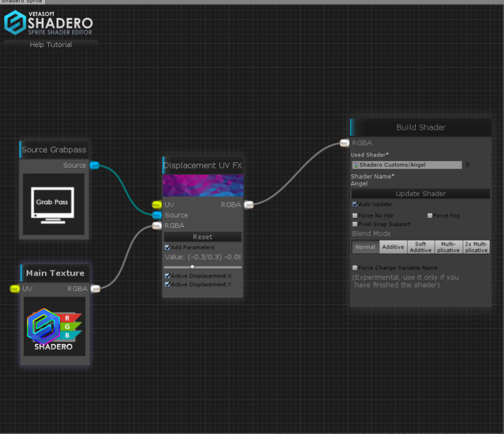Screen dimensions: 504x434
Task: Select the Grab Pass monitor thumbnail
Action: pyautogui.click(x=53, y=204)
